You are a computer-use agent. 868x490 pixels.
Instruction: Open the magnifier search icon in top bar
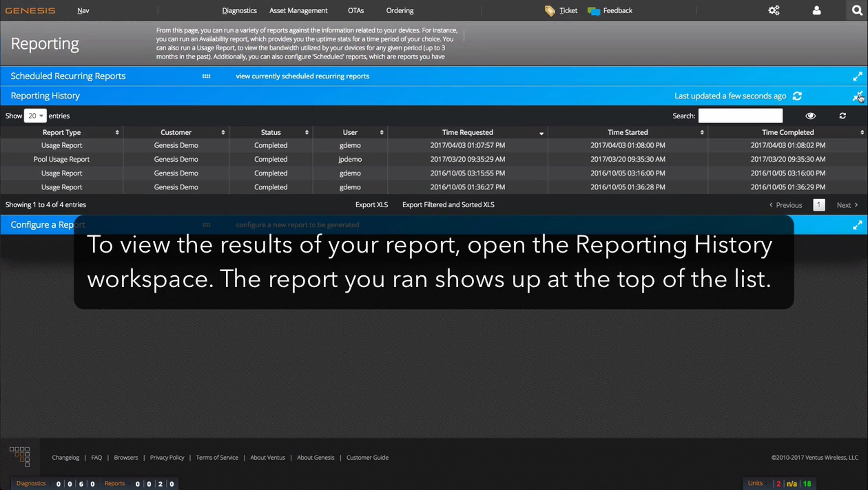857,10
